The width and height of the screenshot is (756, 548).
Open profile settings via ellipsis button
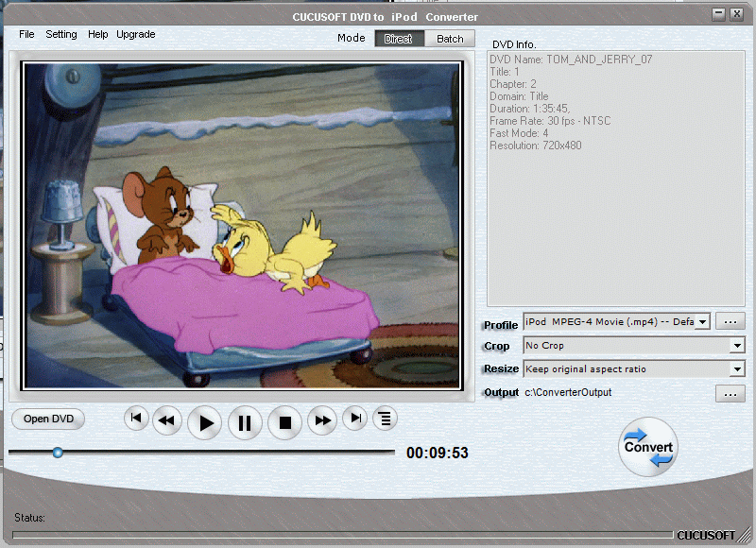tap(730, 321)
